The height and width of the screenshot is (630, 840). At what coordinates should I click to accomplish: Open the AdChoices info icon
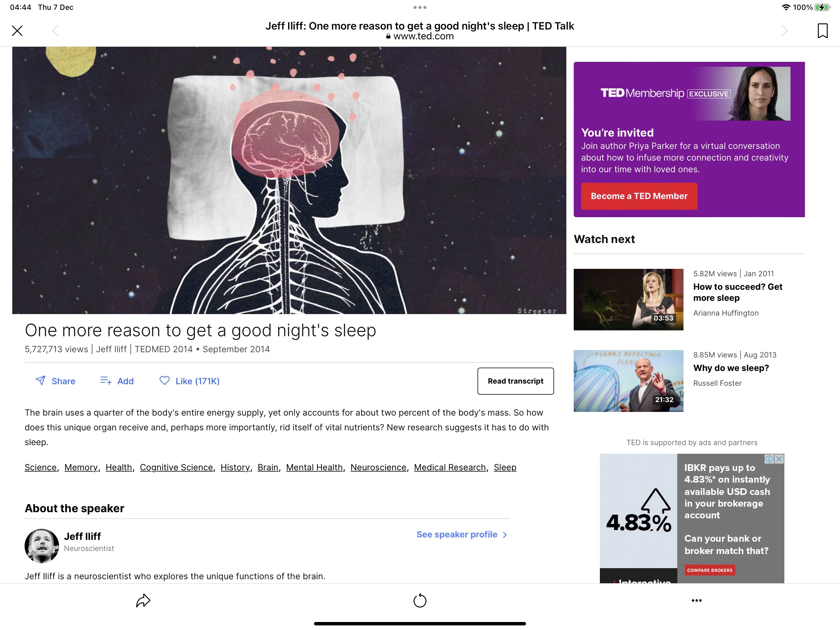(x=769, y=459)
